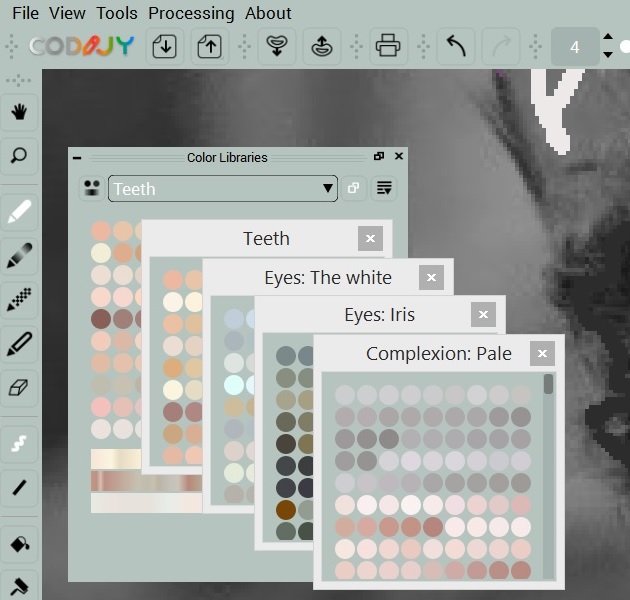Screen dimensions: 630x600
Task: Select the Zoom magnifier tool
Action: (19, 156)
